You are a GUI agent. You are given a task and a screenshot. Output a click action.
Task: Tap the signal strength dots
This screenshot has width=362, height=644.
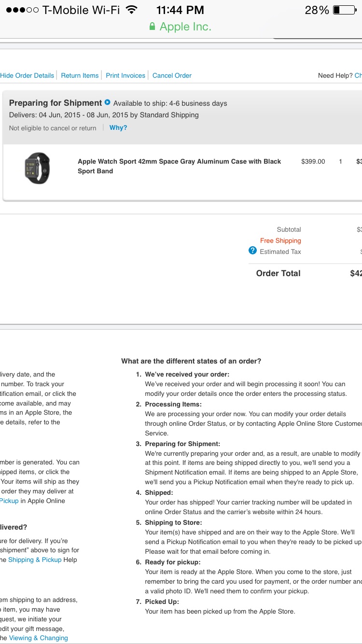tap(22, 10)
